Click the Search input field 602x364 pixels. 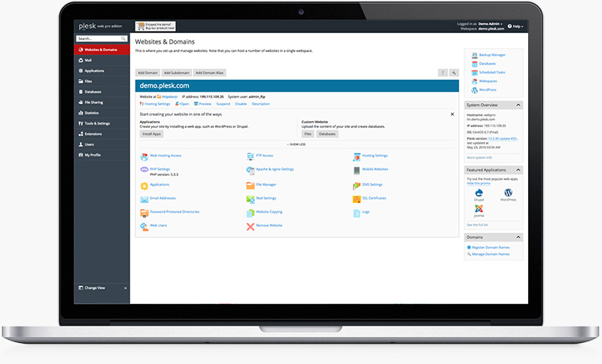tap(102, 39)
